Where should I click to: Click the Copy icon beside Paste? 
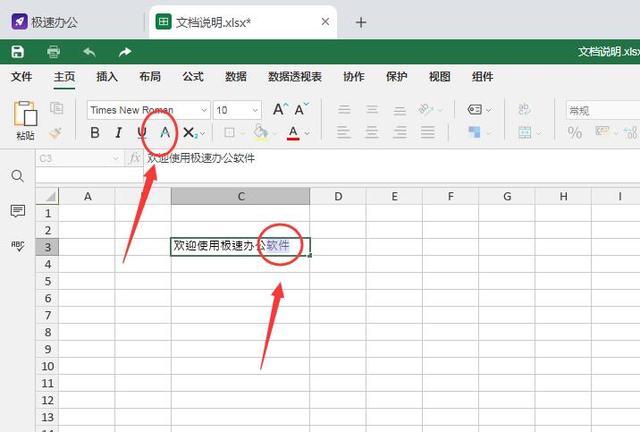pos(56,108)
